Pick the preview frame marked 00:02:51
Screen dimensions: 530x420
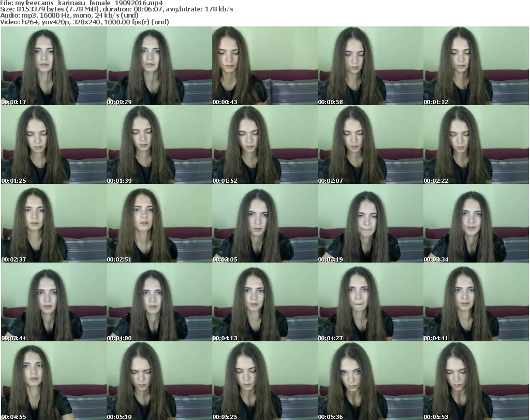(159, 223)
